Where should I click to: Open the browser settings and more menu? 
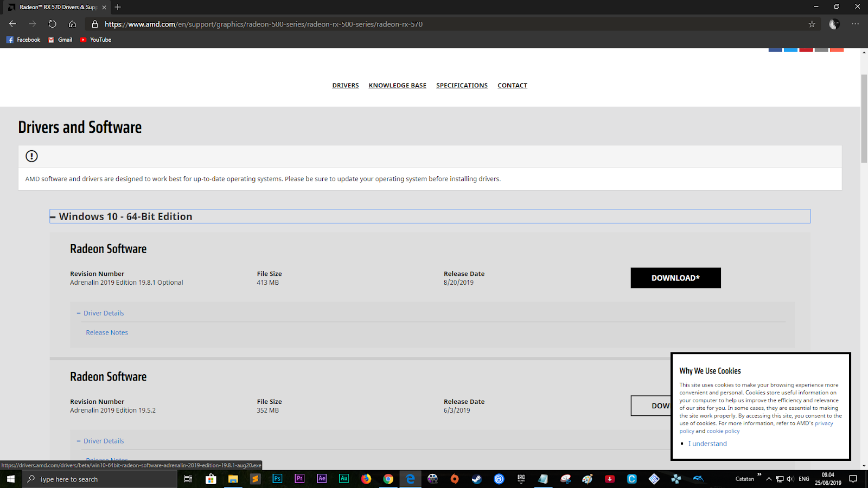856,24
